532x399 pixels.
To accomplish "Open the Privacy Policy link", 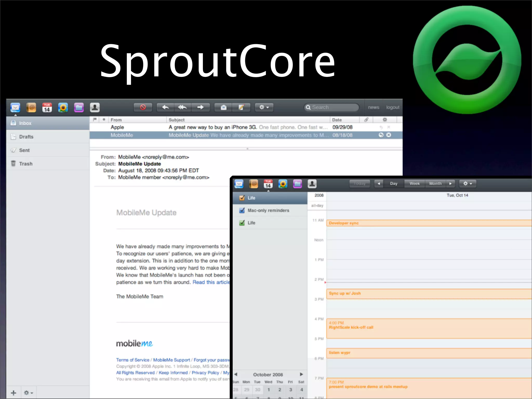I will point(205,373).
